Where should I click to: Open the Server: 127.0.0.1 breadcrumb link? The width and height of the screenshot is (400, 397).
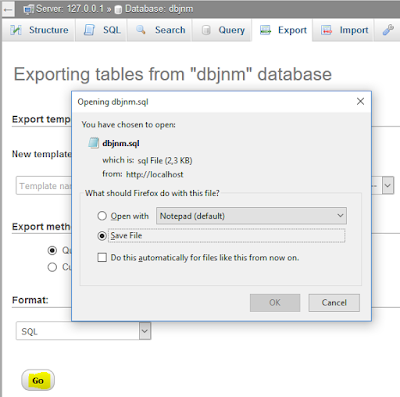click(x=70, y=9)
